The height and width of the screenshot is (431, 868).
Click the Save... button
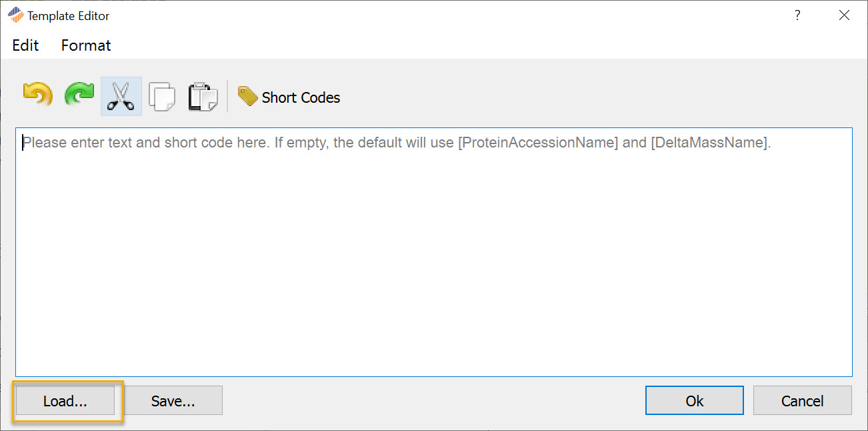coord(173,401)
